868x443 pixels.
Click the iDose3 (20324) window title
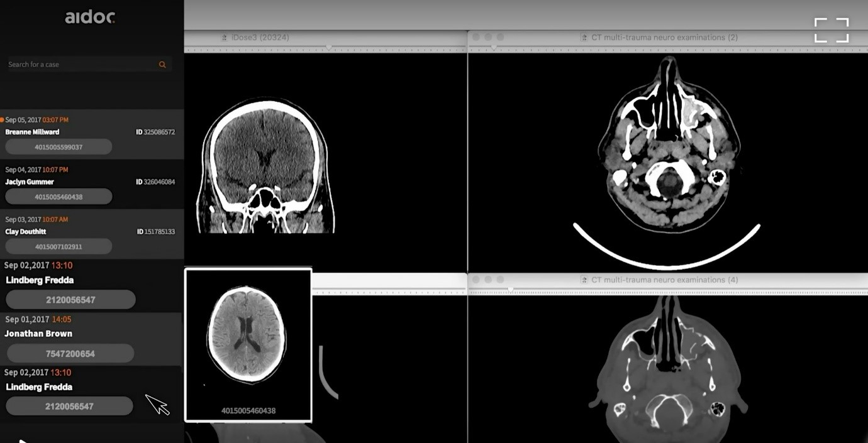coord(260,38)
